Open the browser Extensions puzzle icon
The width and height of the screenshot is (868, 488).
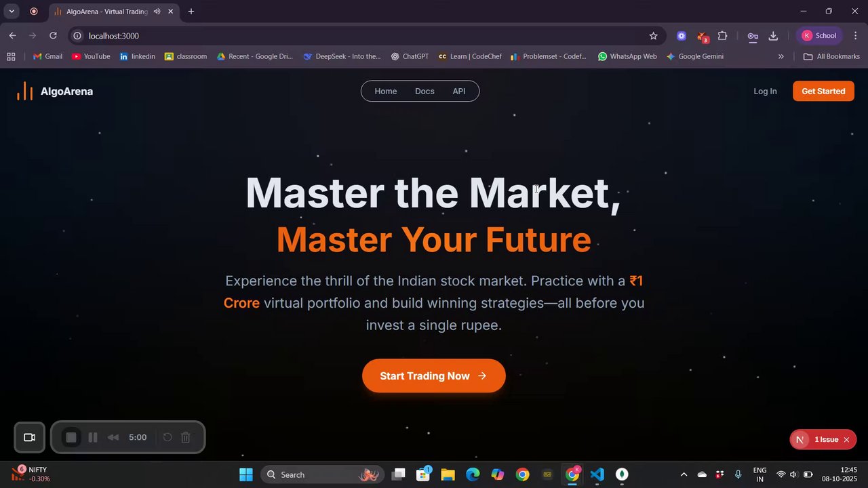pos(722,36)
